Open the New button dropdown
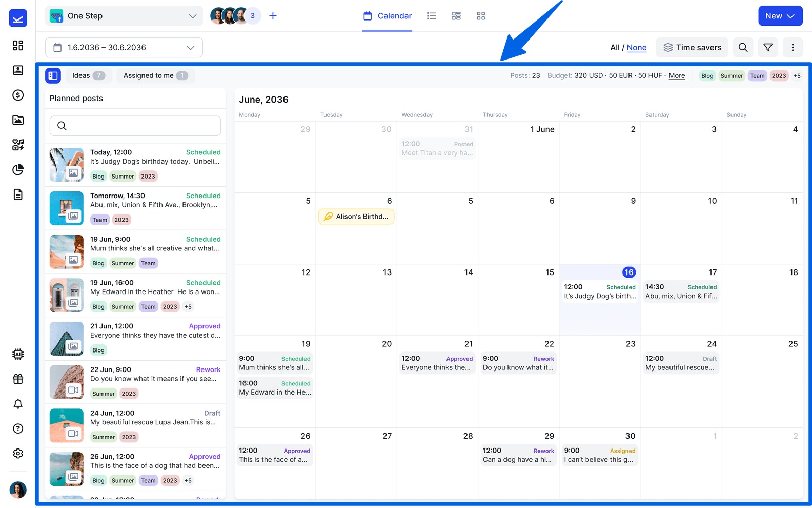The image size is (812, 508). point(780,16)
